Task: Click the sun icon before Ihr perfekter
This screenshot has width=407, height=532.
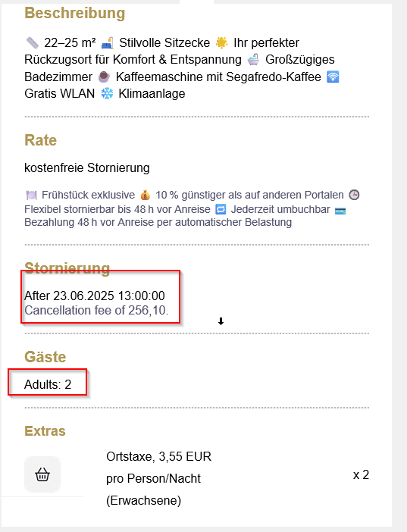Action: 222,42
